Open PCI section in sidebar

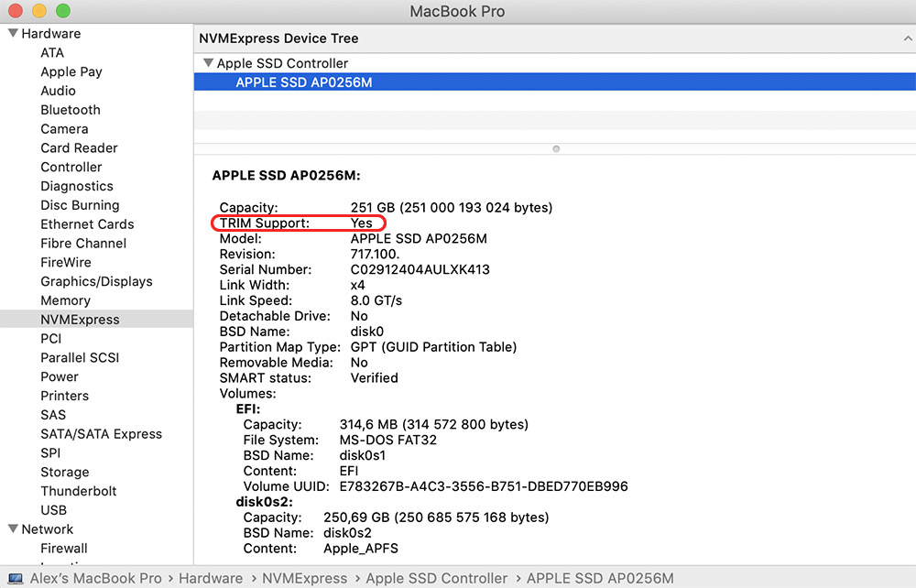click(x=50, y=339)
